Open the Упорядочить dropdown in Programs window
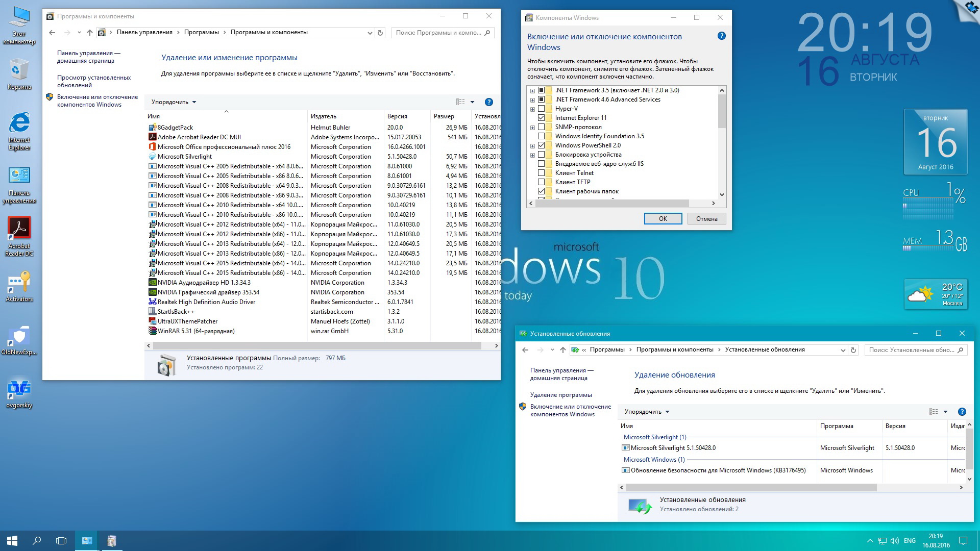 174,102
